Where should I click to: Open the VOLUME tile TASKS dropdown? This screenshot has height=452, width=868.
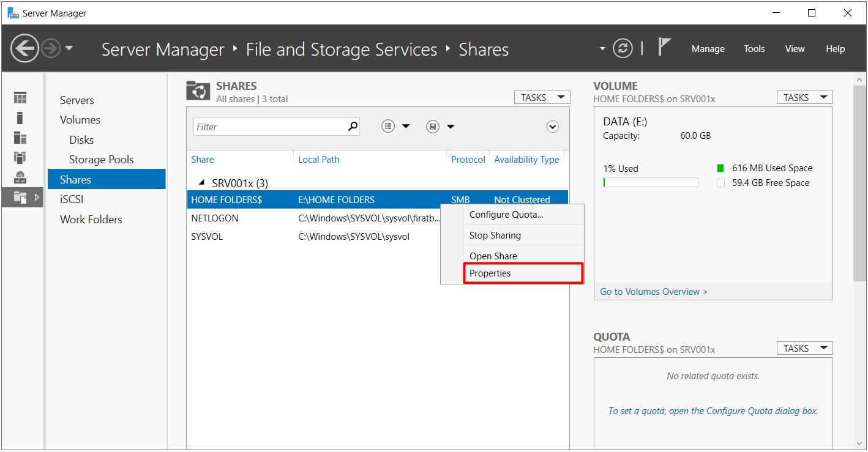coord(804,97)
